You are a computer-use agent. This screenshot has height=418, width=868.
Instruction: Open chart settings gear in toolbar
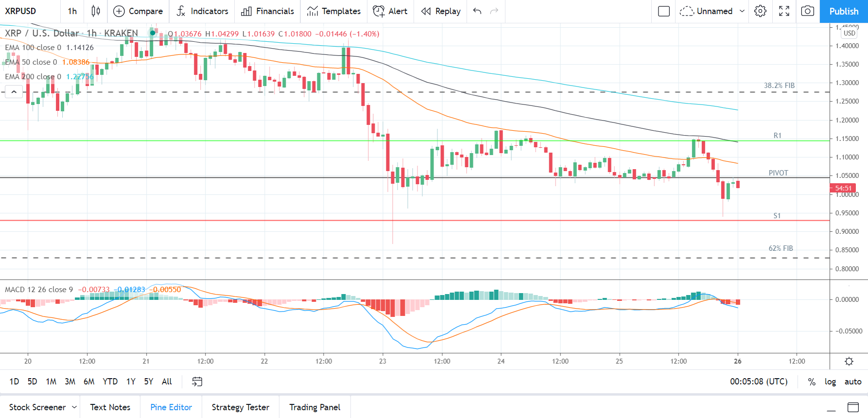(x=761, y=11)
